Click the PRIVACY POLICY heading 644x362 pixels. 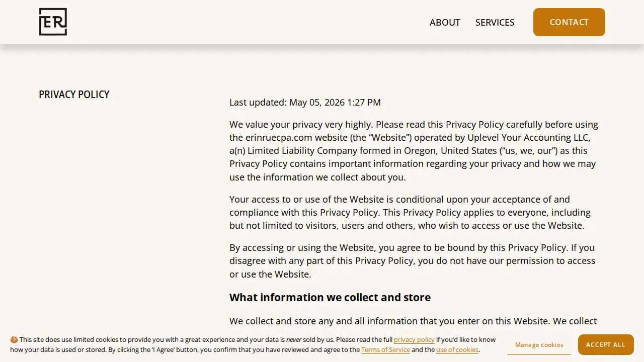(x=74, y=95)
